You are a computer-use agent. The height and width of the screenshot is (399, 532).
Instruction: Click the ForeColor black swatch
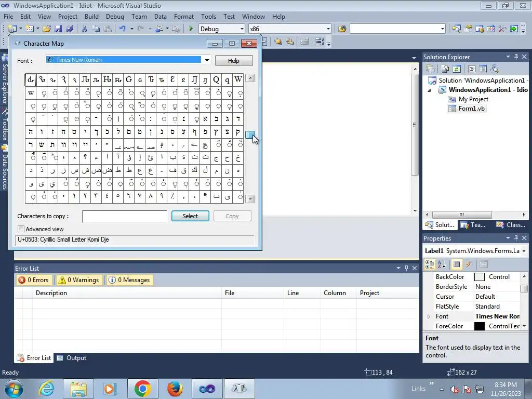point(479,326)
